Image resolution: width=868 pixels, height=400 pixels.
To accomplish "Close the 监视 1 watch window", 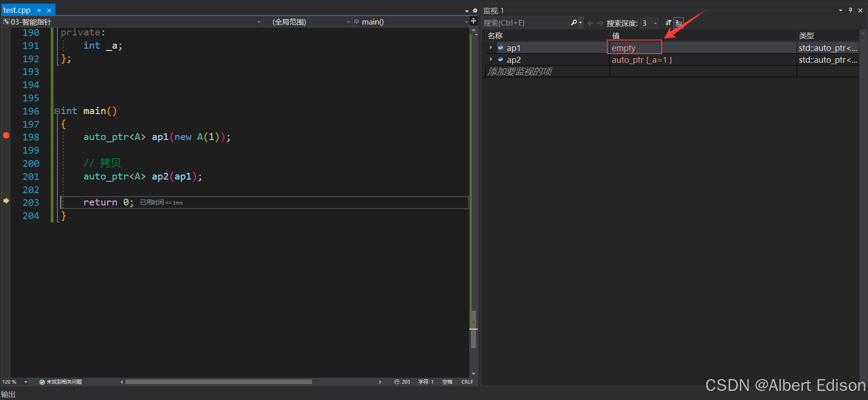I will 860,10.
